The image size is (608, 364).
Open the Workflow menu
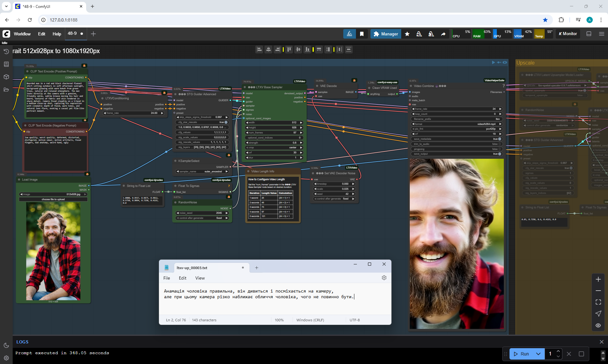tap(22, 34)
